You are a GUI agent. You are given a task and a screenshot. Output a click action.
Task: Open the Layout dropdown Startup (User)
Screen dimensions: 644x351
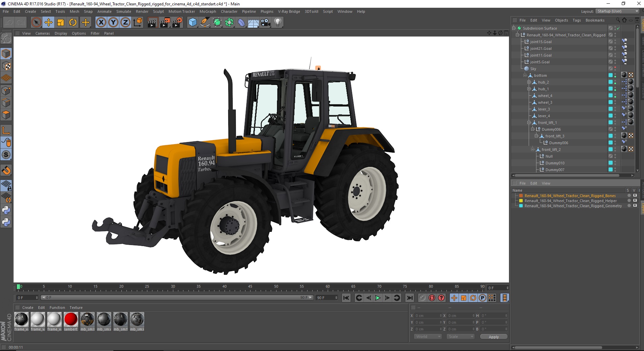click(617, 11)
